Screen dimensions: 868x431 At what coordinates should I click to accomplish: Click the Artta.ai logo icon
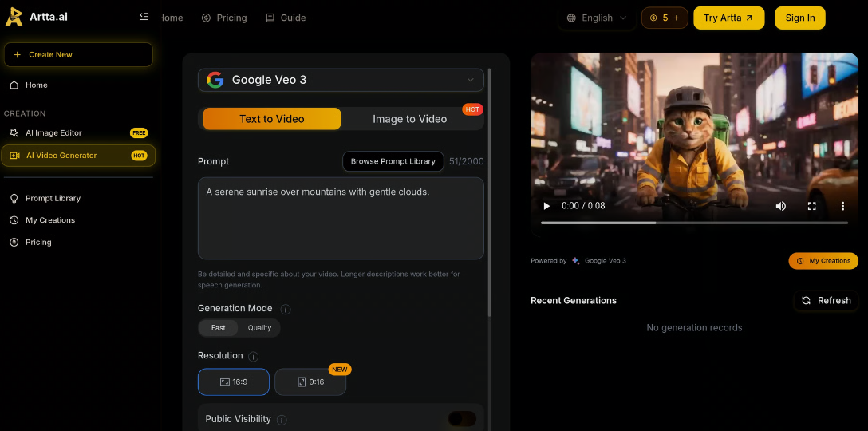click(x=14, y=17)
